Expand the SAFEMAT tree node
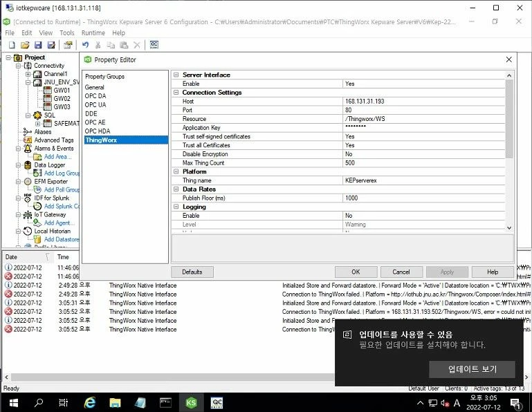This screenshot has width=532, height=412. [x=38, y=124]
